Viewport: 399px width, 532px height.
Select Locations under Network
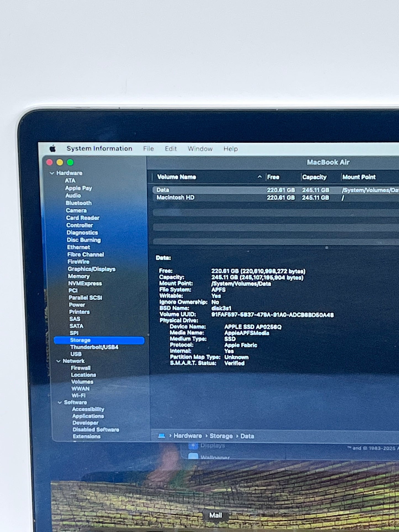tap(83, 375)
